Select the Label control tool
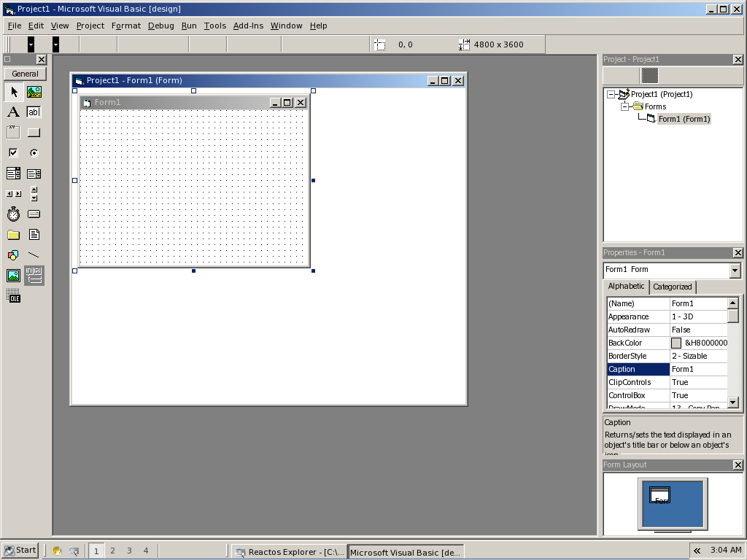This screenshot has width=747, height=560. click(x=13, y=112)
